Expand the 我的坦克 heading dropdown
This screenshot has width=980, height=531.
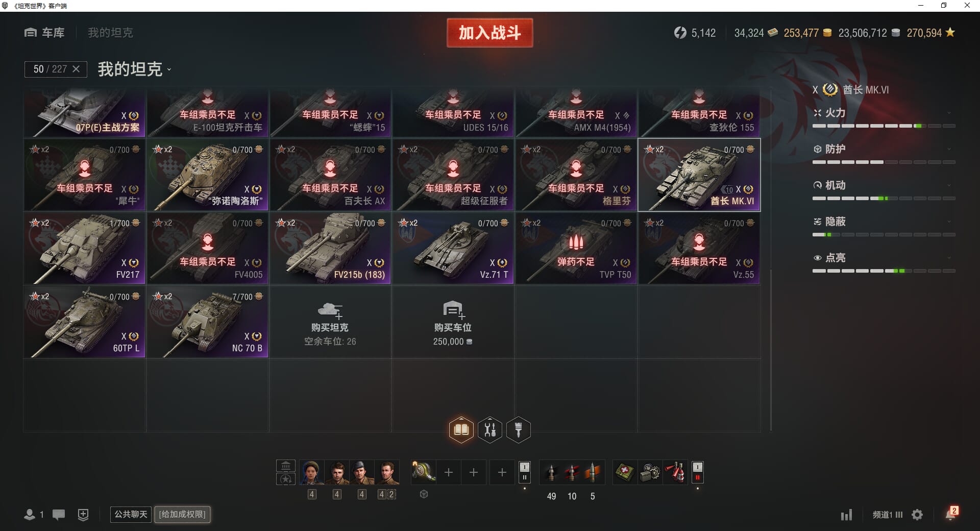pos(169,70)
